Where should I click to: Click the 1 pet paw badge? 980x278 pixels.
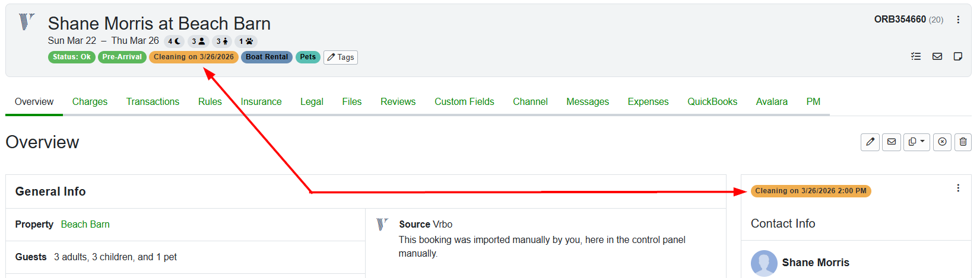(246, 41)
